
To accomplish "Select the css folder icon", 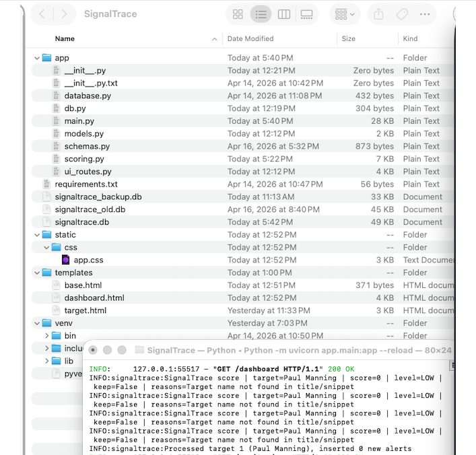I will 56,247.
